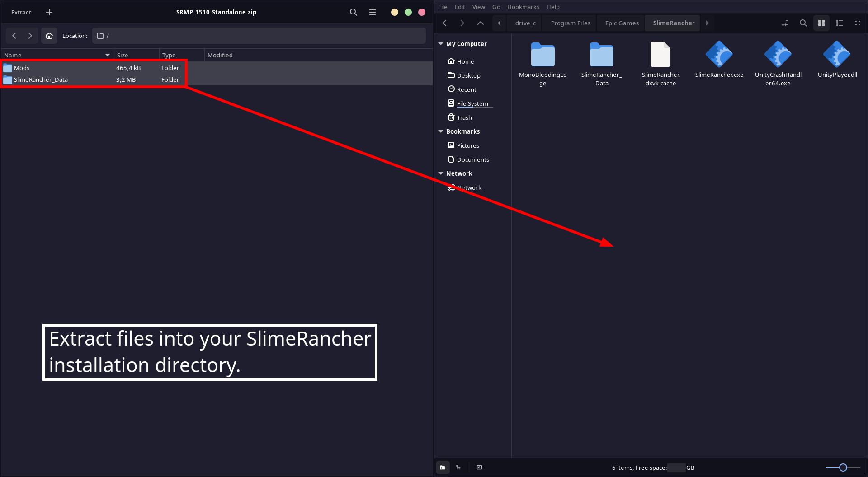Go up to parent folder arrow

tap(480, 23)
